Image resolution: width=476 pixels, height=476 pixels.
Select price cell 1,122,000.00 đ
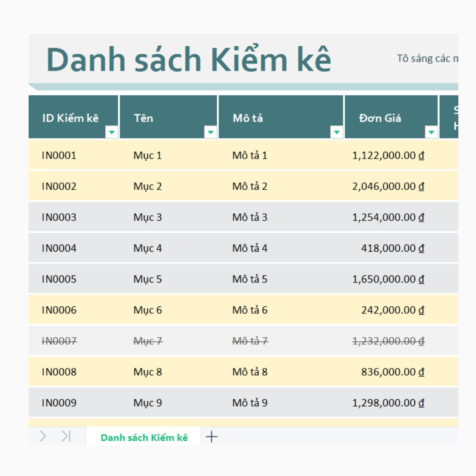point(391,155)
